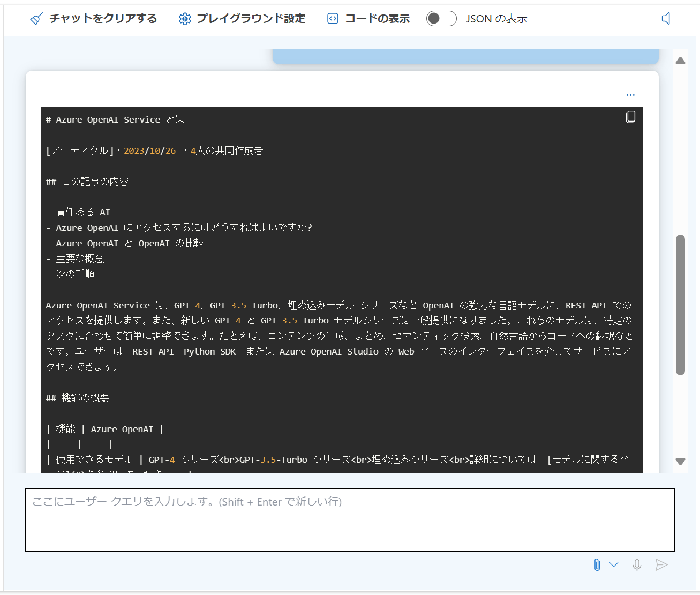The width and height of the screenshot is (700, 595).
Task: Click '## 機能の概要' heading text
Action: coord(78,398)
